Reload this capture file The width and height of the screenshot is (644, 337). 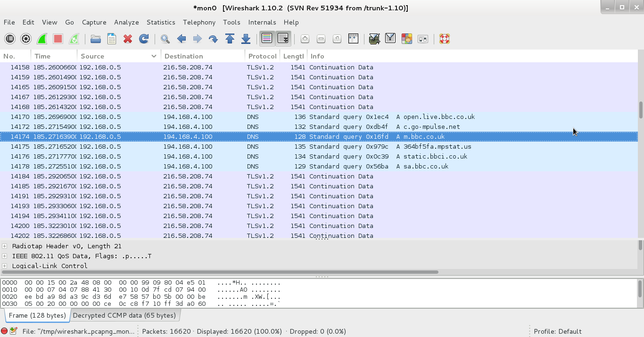[x=144, y=39]
